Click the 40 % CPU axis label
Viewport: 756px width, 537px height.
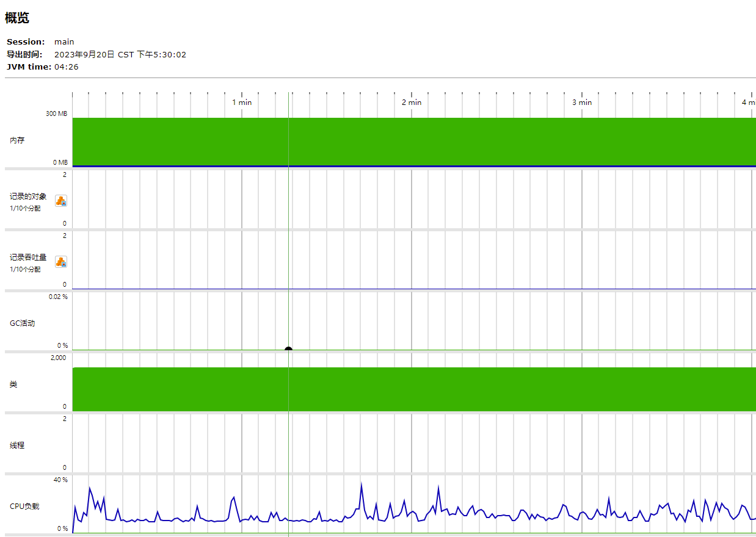(60, 480)
